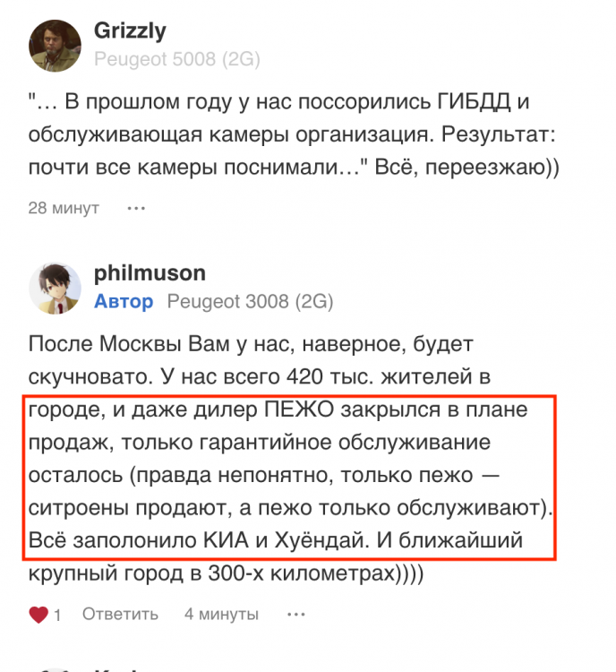Click the cut-off username at bottom
The image size is (616, 672).
pyautogui.click(x=116, y=668)
